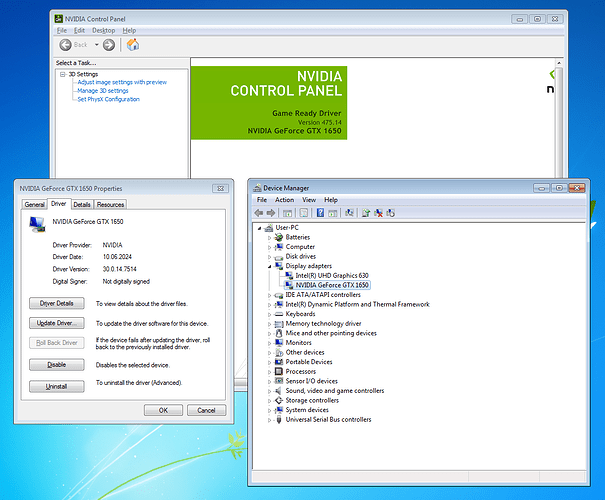Open Manage 3D settings link
The height and width of the screenshot is (500, 605).
pyautogui.click(x=103, y=91)
